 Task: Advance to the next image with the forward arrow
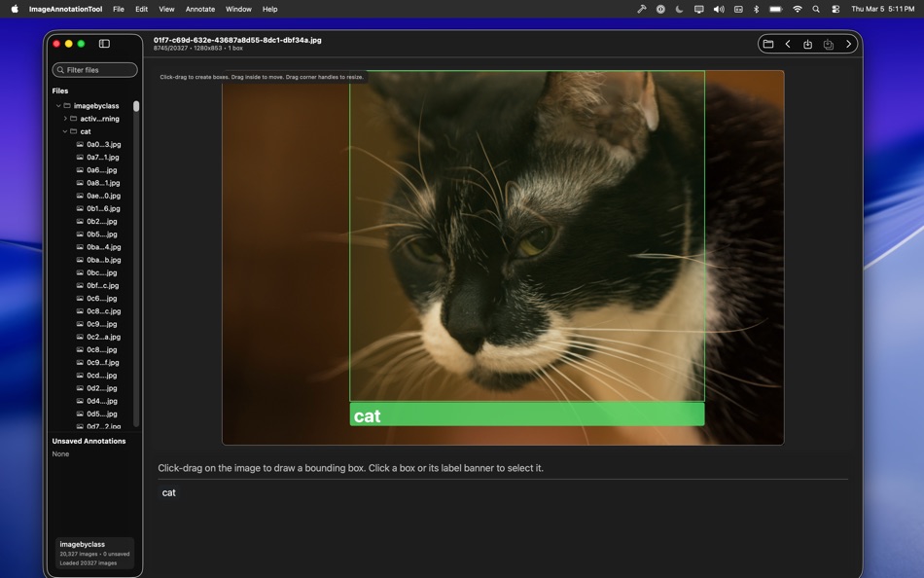click(848, 44)
